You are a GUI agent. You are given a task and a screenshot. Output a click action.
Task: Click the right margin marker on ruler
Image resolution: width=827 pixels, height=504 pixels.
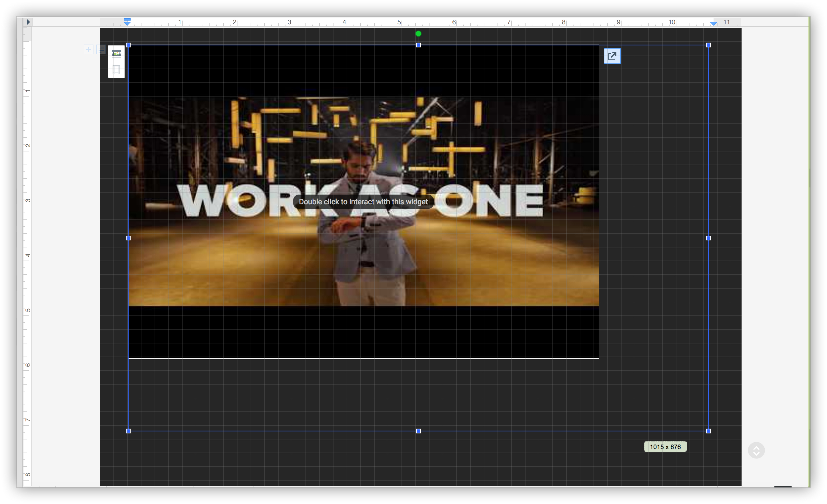713,23
